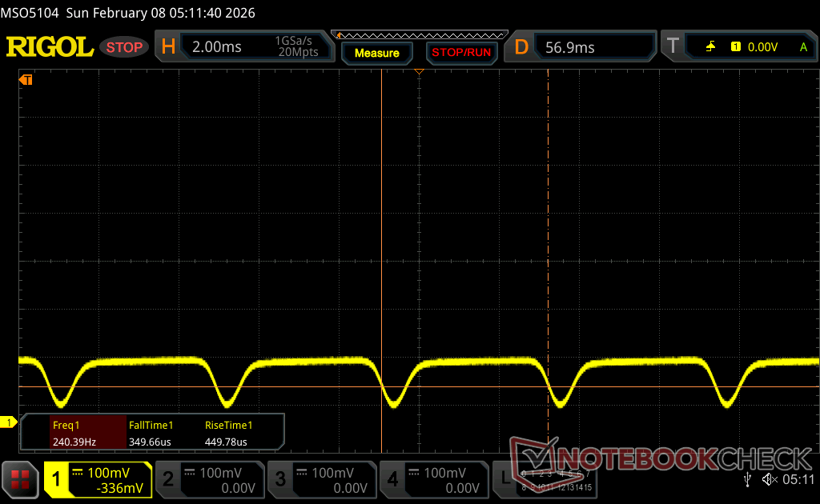
Task: Toggle channel 1 100mV display
Action: (98, 479)
